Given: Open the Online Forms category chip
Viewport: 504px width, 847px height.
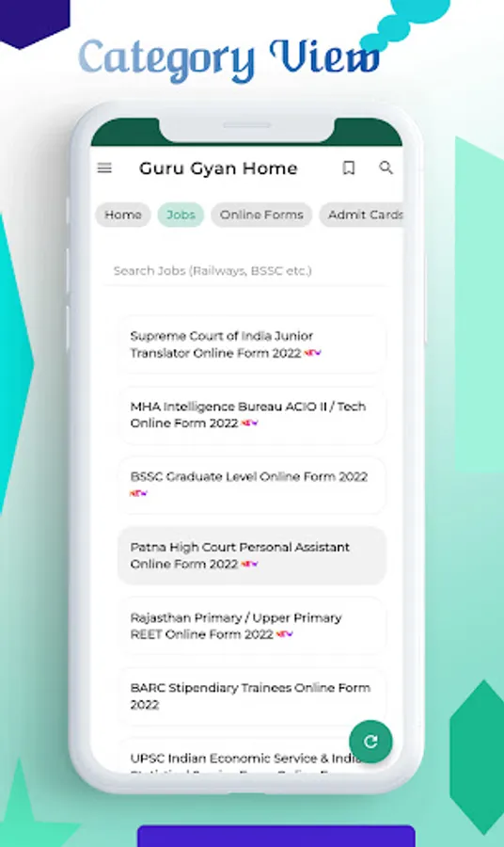Looking at the screenshot, I should click(x=261, y=215).
